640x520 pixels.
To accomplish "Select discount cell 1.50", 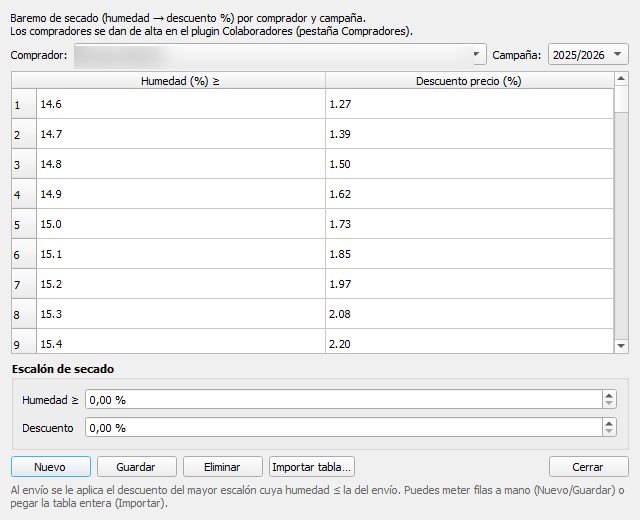I will point(469,164).
